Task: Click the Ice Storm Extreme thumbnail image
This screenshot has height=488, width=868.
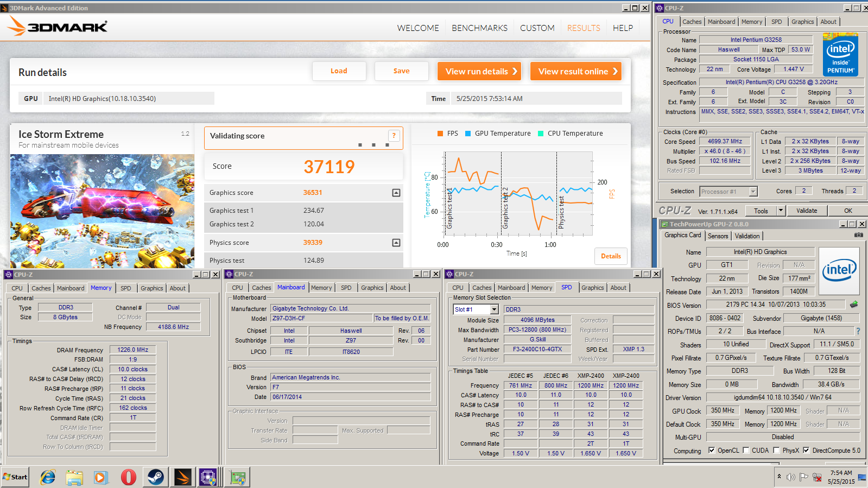Action: coord(102,211)
